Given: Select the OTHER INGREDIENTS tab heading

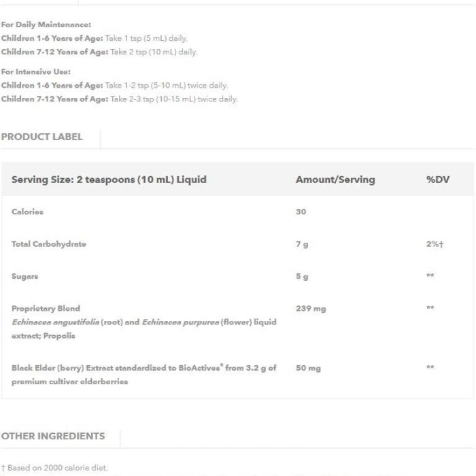Looking at the screenshot, I should point(53,436).
